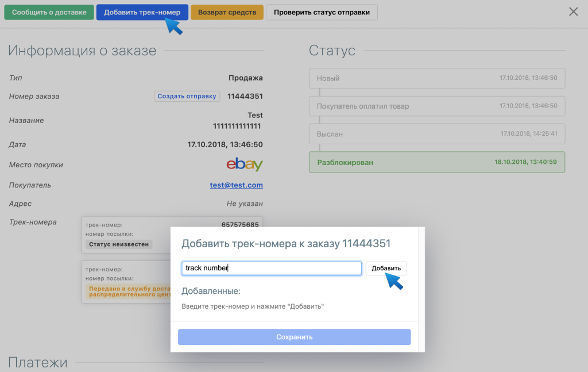Click the 'Статус неизвестен' badge
588x372 pixels.
[119, 244]
